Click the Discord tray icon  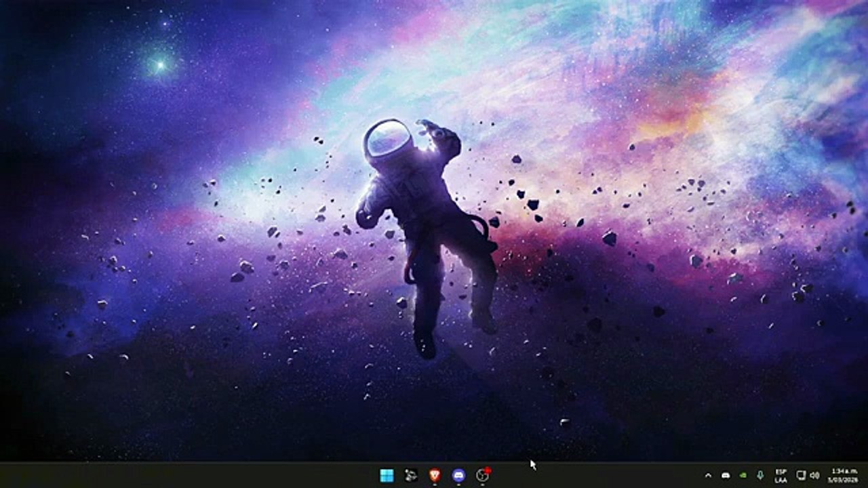726,475
